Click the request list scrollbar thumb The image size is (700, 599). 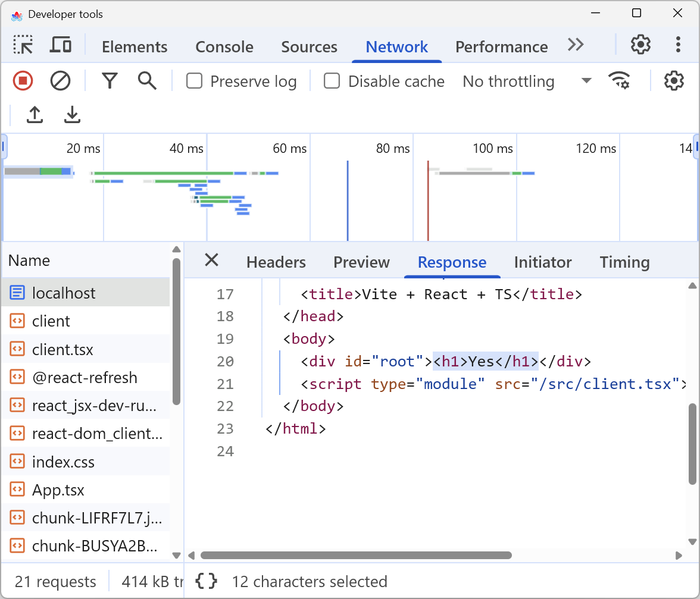(x=176, y=331)
